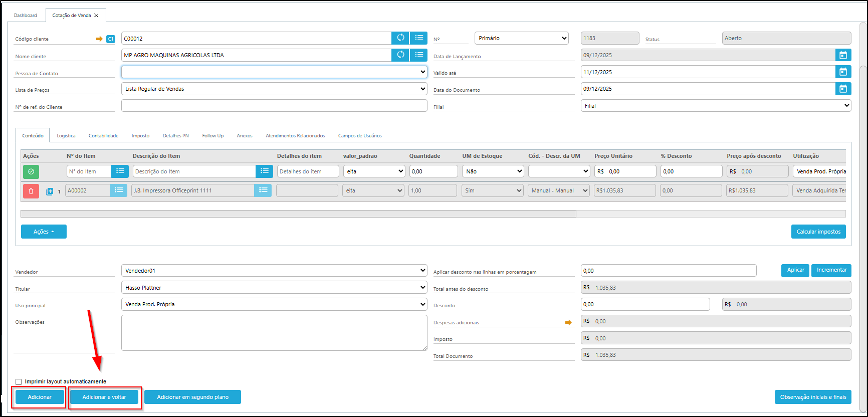The height and width of the screenshot is (417, 868).
Task: Click orange arrow beside Despesas adicionais
Action: tap(568, 322)
